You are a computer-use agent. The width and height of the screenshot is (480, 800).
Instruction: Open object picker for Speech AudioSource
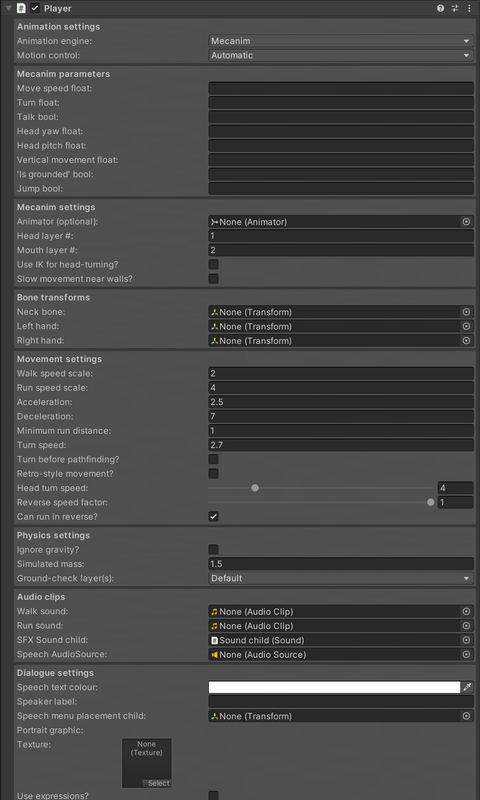[466, 654]
